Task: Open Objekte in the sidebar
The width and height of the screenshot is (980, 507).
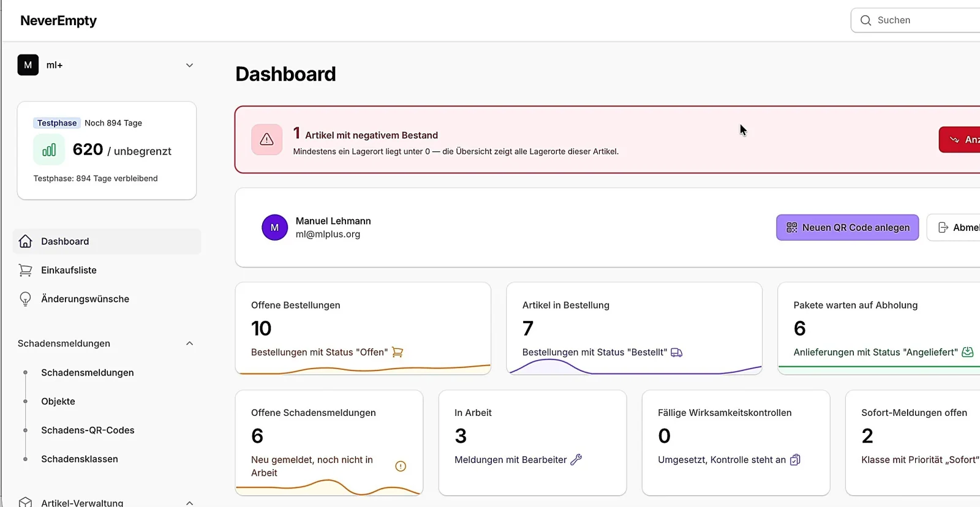Action: click(x=58, y=401)
